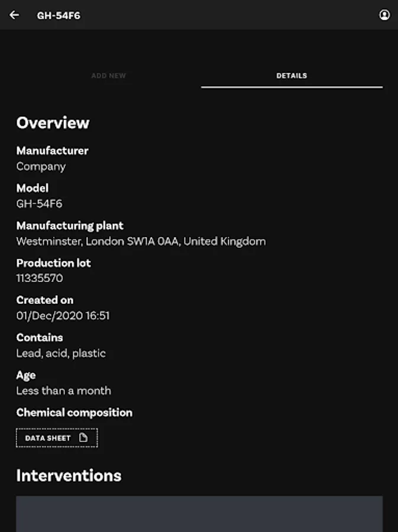Image resolution: width=398 pixels, height=532 pixels.
Task: Switch to the Add New tab
Action: 109,76
